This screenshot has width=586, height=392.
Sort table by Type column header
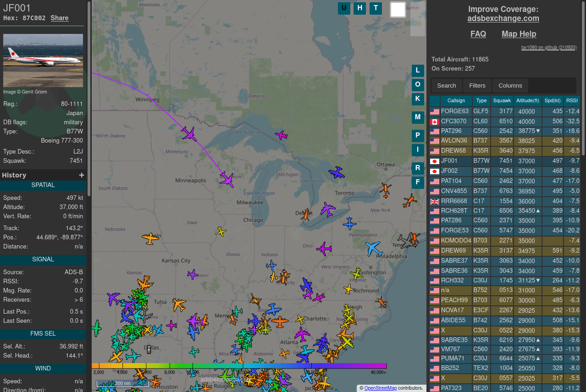[x=481, y=101]
